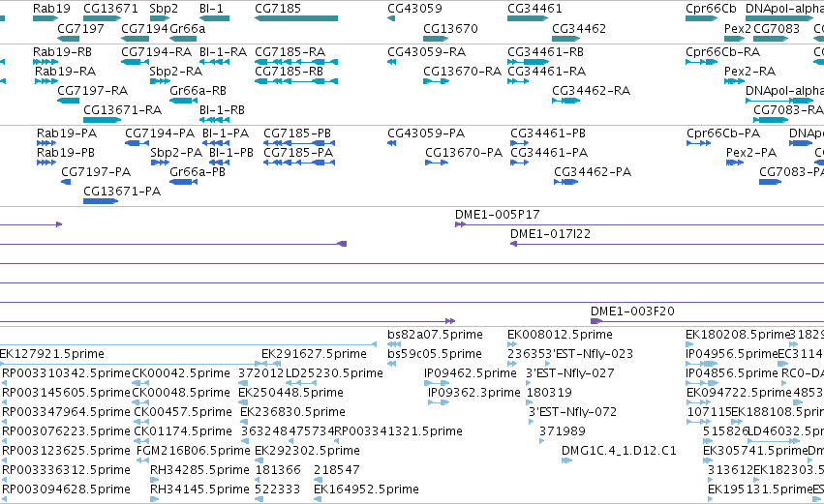Click the BI-1-RB transcript label

point(222,110)
